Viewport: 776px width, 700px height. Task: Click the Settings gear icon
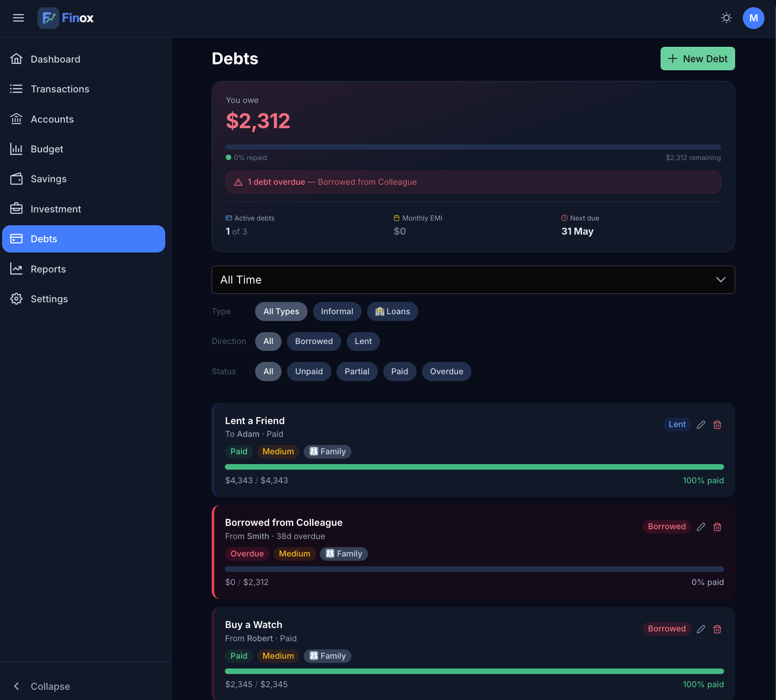(x=16, y=298)
